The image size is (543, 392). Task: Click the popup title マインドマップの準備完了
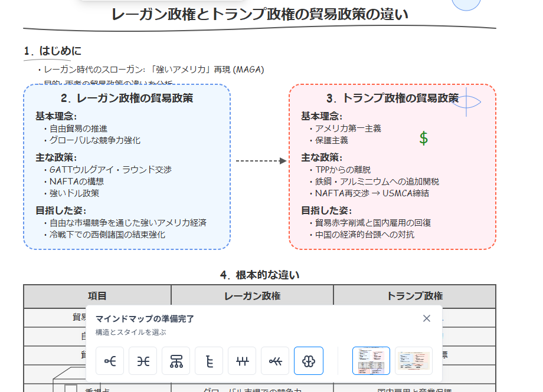click(145, 319)
